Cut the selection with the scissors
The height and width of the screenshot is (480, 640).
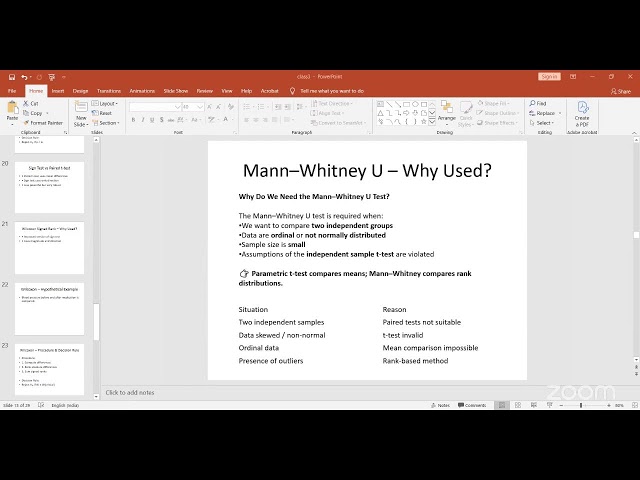(x=31, y=103)
